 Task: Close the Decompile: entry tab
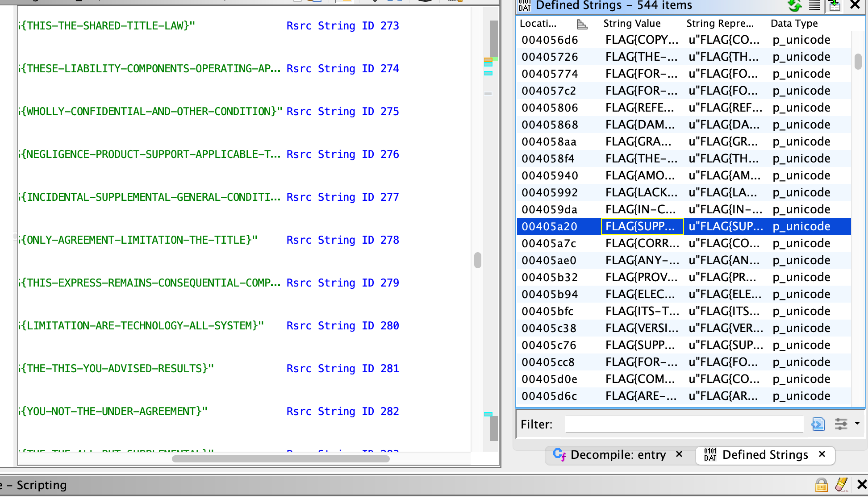click(679, 454)
